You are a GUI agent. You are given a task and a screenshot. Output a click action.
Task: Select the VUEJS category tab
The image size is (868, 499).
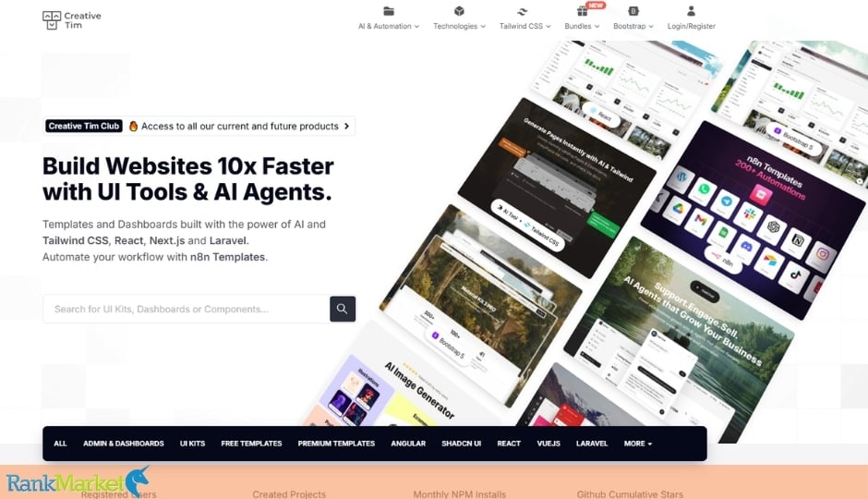coord(549,444)
